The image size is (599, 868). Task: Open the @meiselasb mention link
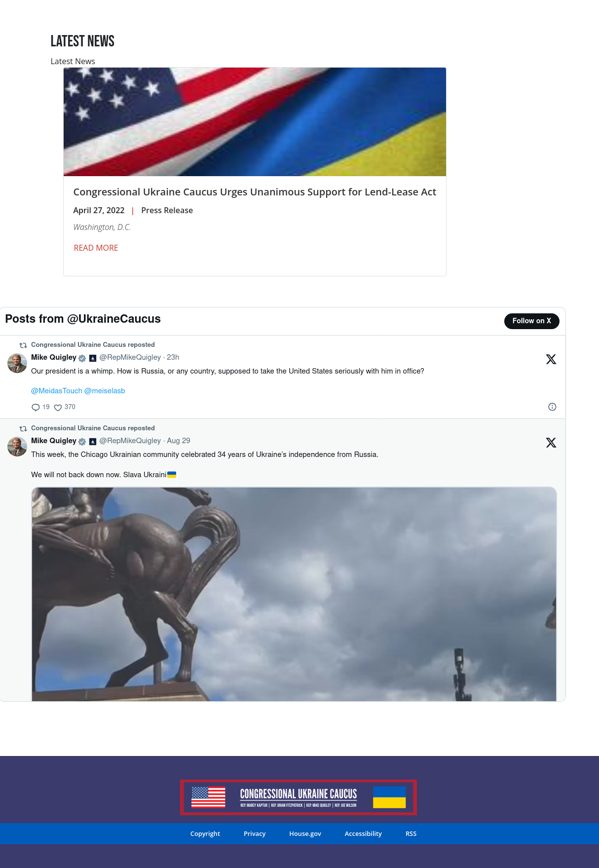[105, 391]
